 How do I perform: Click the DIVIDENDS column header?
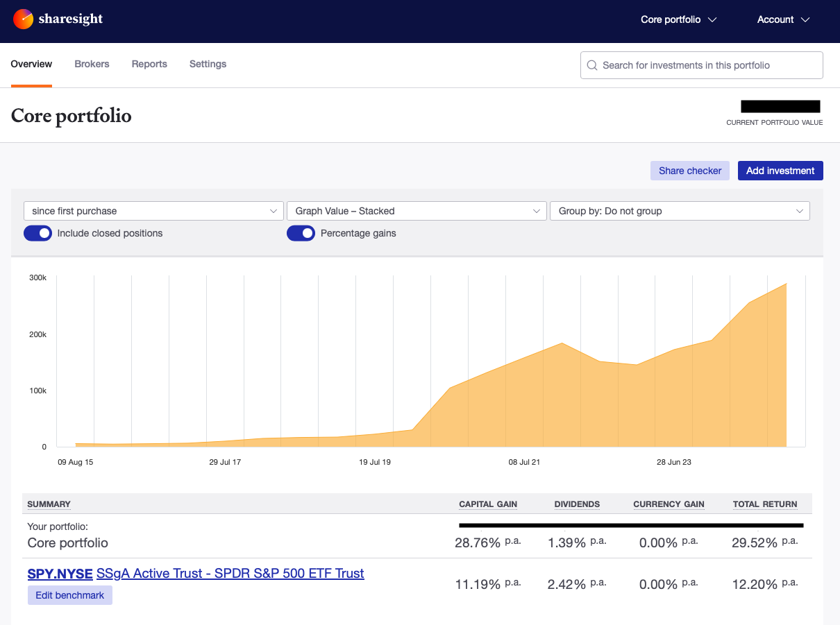(x=577, y=504)
